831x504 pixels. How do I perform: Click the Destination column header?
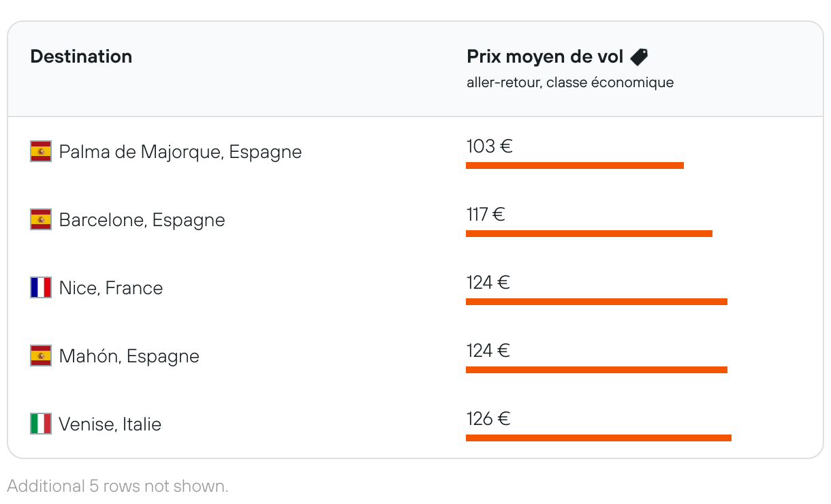click(81, 57)
